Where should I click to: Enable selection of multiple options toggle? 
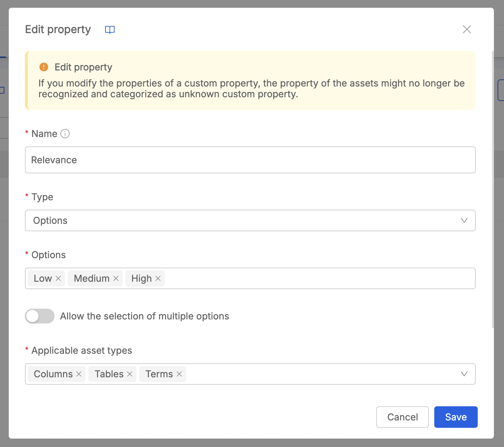click(40, 316)
